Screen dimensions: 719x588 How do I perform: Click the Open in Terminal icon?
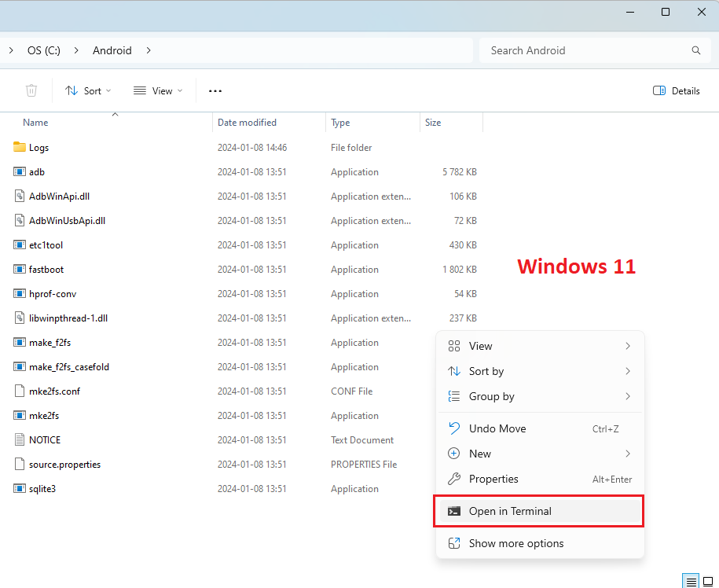(x=454, y=511)
